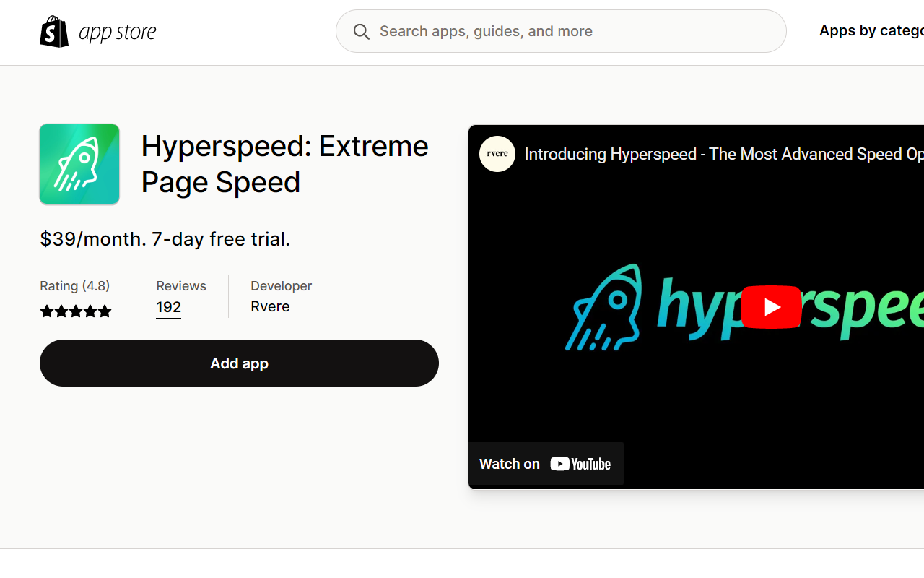924x578 pixels.
Task: Select the app title Hyperspeed: Extreme Page Speed
Action: tap(284, 164)
